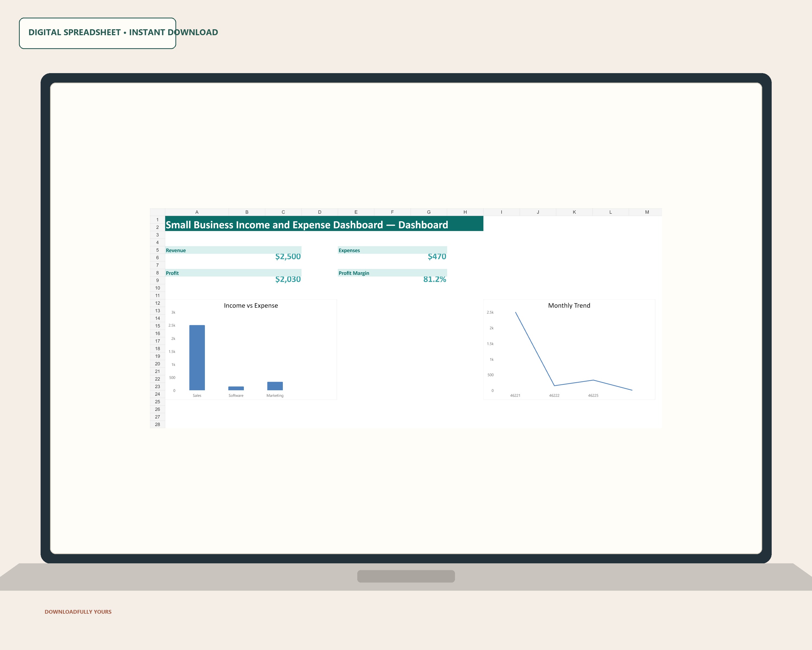812x650 pixels.
Task: Select column L header
Action: point(611,212)
